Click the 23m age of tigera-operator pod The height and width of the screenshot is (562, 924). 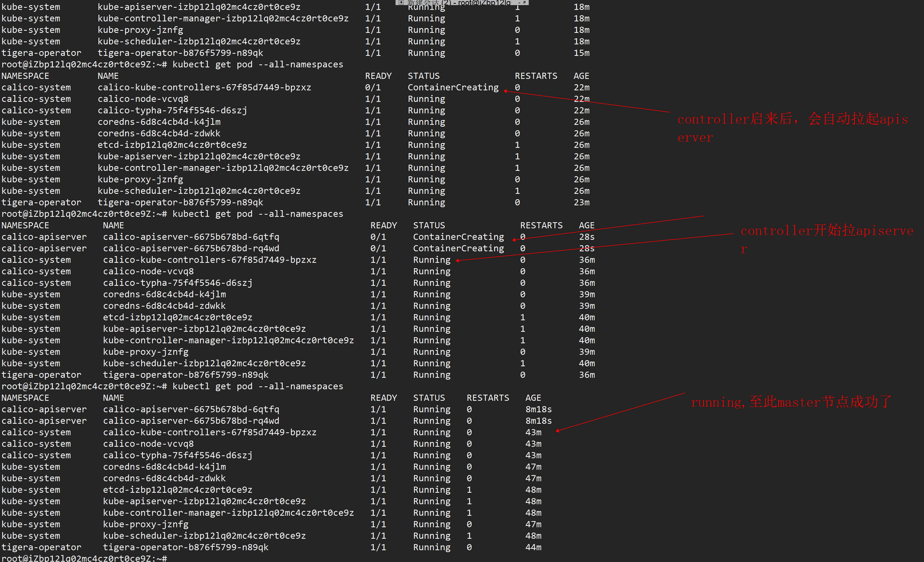581,202
